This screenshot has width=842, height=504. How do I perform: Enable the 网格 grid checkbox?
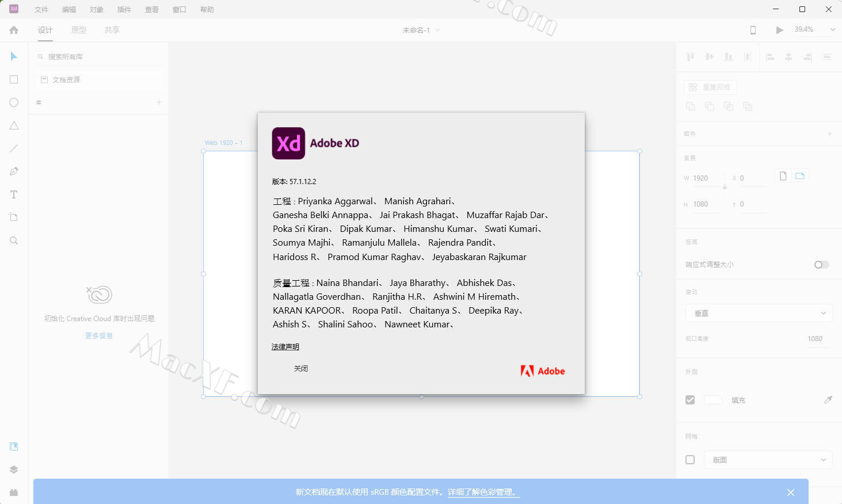pos(690,460)
